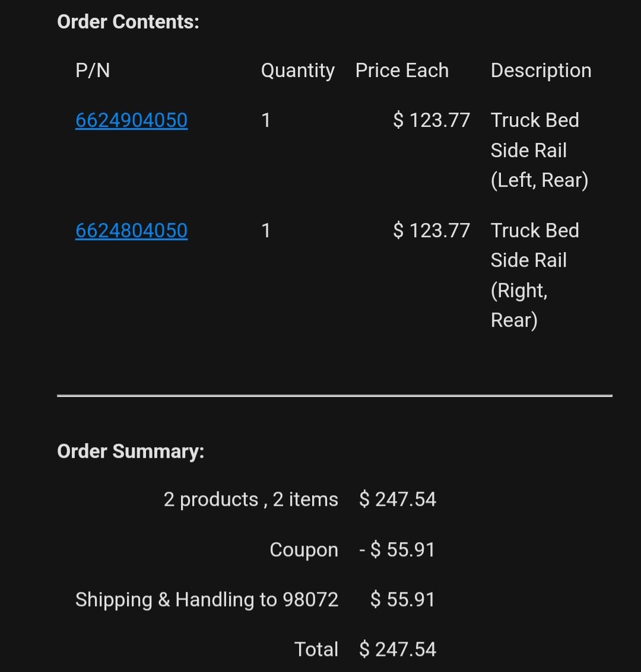
Task: Click quantity value for part 6624904050
Action: coord(266,120)
